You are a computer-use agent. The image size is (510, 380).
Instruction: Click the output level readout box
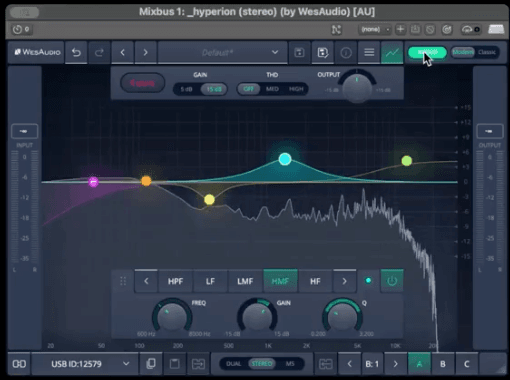point(490,131)
